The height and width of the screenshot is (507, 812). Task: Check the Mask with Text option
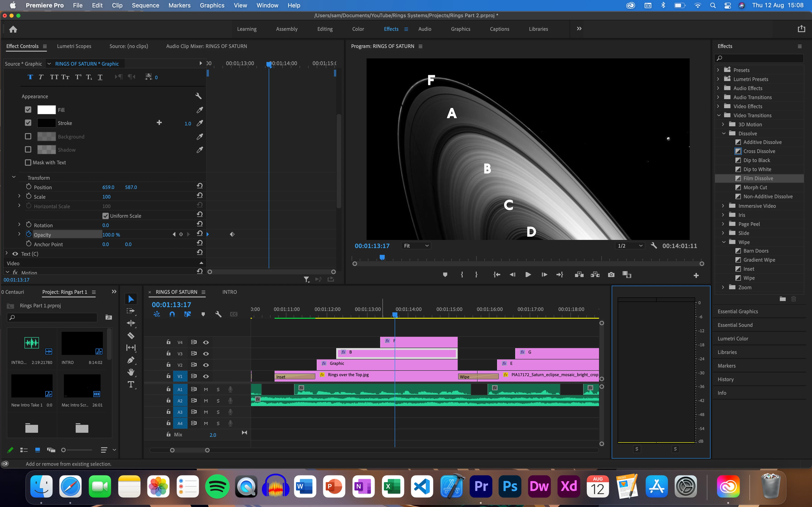[x=28, y=163]
